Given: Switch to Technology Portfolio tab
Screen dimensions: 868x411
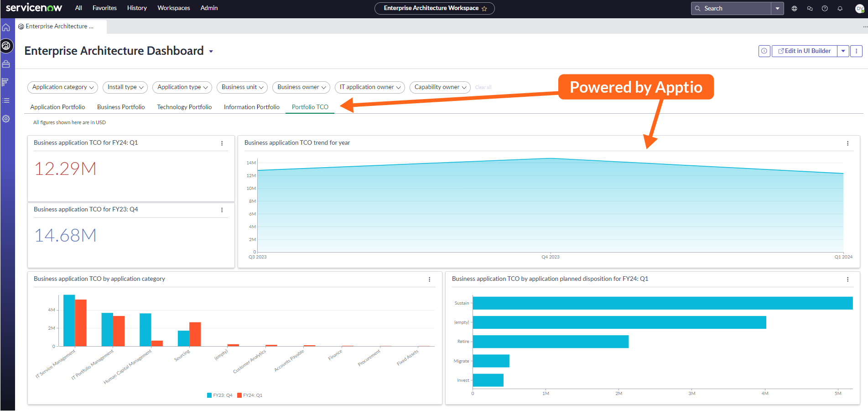Looking at the screenshot, I should (184, 107).
